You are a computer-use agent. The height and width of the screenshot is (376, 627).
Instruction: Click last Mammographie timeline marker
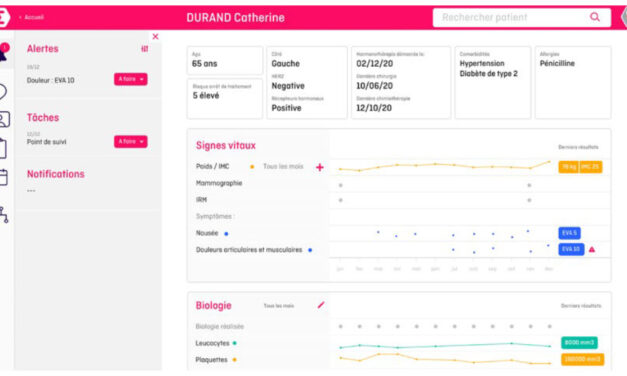point(529,185)
